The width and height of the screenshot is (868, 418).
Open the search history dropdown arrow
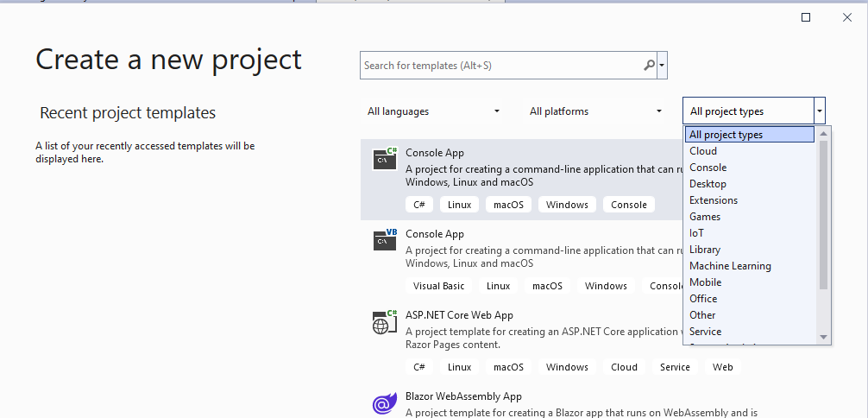(662, 66)
